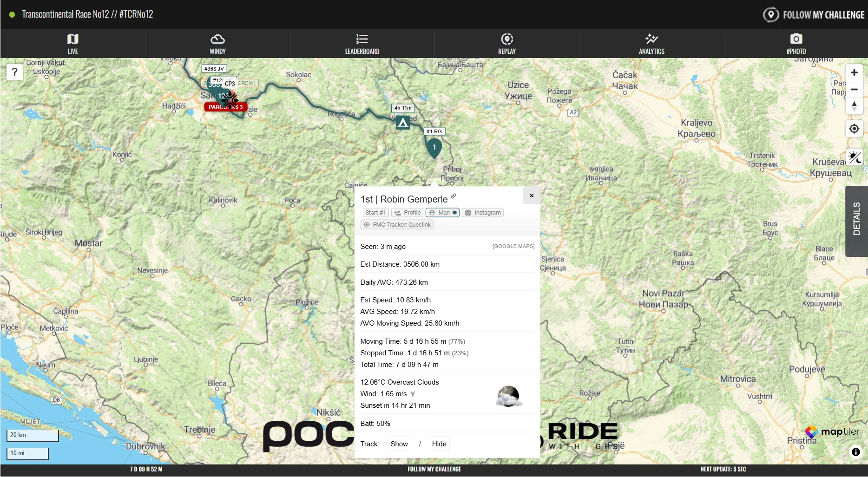This screenshot has width=868, height=477.
Task: Open the WINDY weather tab
Action: 217,44
